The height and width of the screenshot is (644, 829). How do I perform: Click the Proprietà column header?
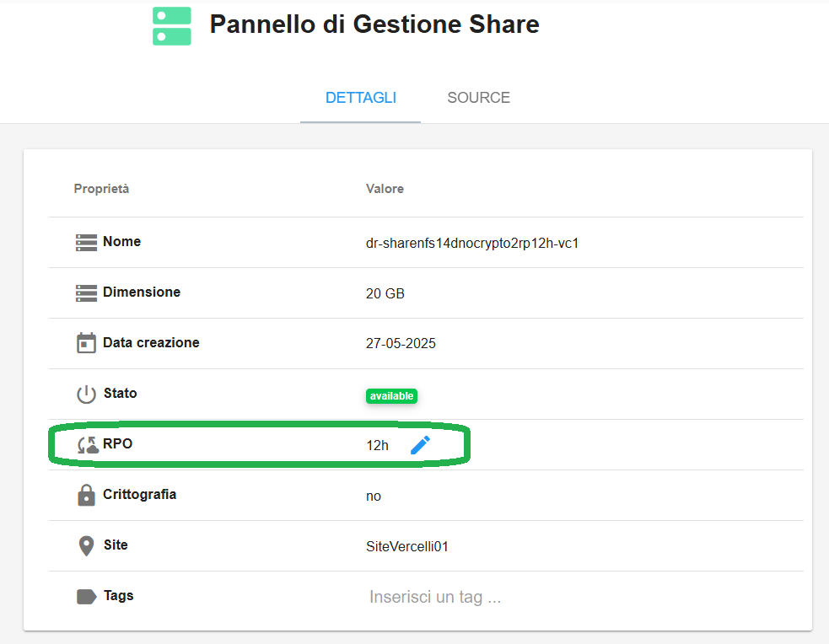pos(101,189)
